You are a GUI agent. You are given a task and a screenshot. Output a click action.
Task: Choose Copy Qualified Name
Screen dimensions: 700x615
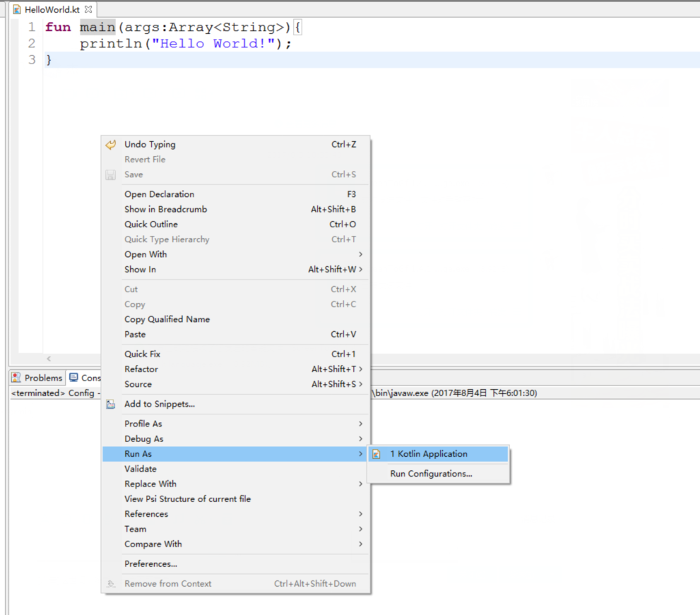click(236, 320)
